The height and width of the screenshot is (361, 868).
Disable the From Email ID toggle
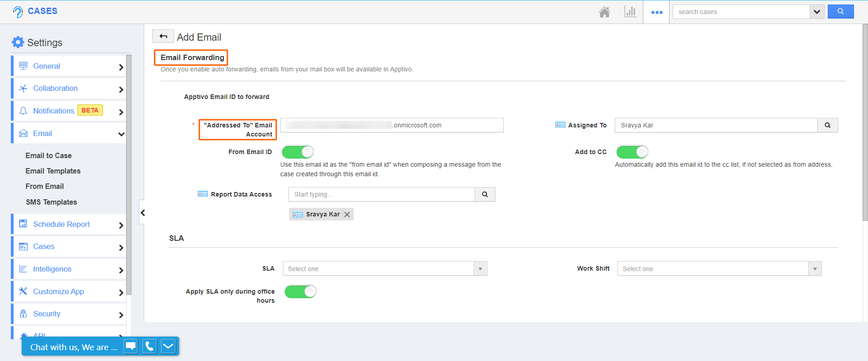(x=297, y=152)
